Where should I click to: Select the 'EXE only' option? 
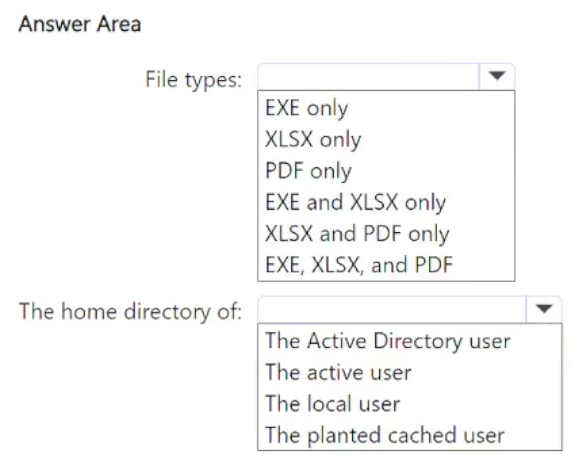pos(307,108)
